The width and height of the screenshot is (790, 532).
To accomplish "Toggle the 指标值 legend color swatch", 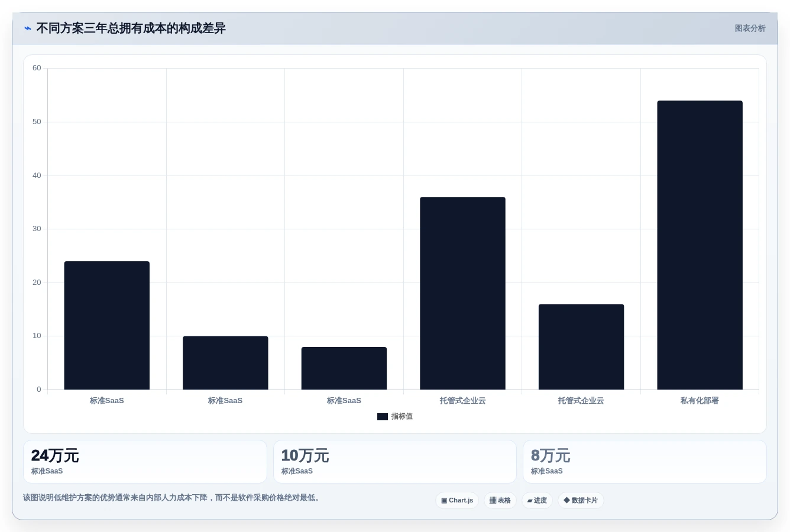I will coord(383,417).
